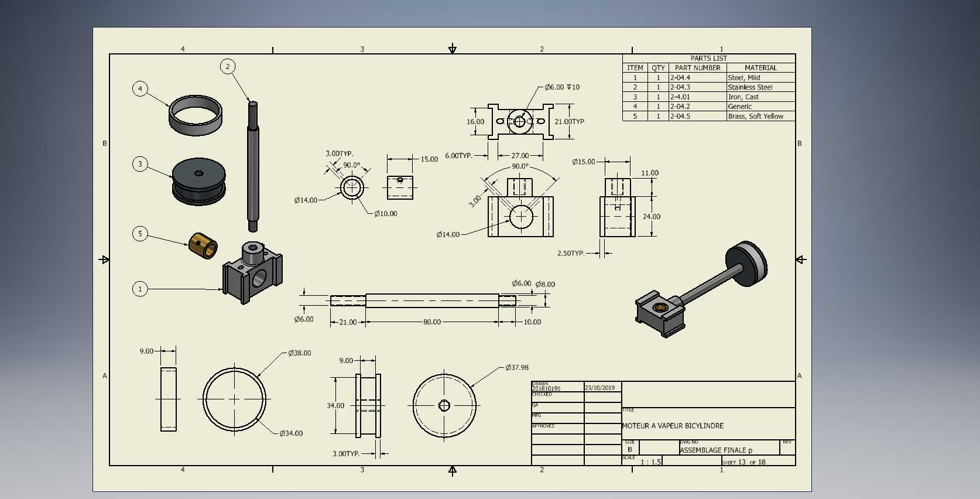Select the Steel, Mild material cell
Image resolution: width=980 pixels, height=499 pixels.
(x=760, y=77)
